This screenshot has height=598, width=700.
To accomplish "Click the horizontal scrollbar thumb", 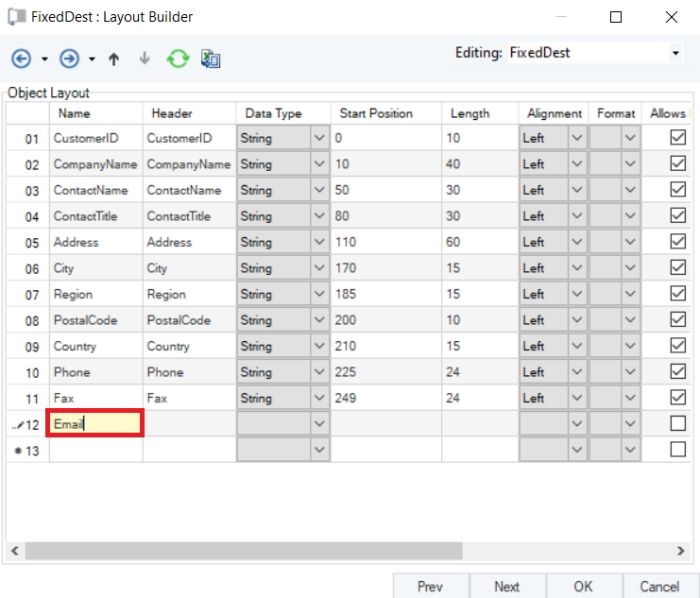I will click(x=244, y=550).
